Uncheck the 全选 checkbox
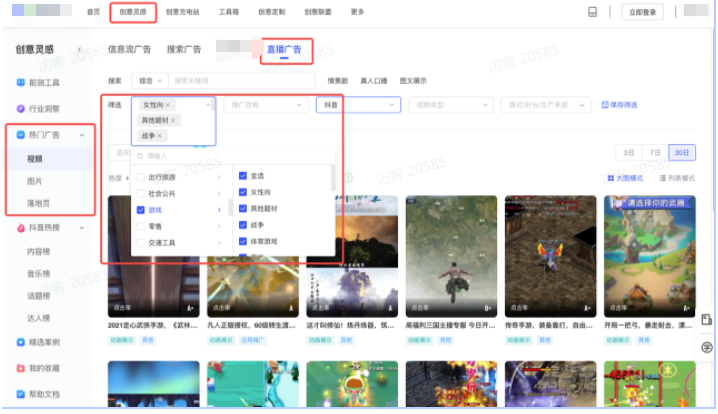Viewport: 718px width, 414px height. click(243, 176)
